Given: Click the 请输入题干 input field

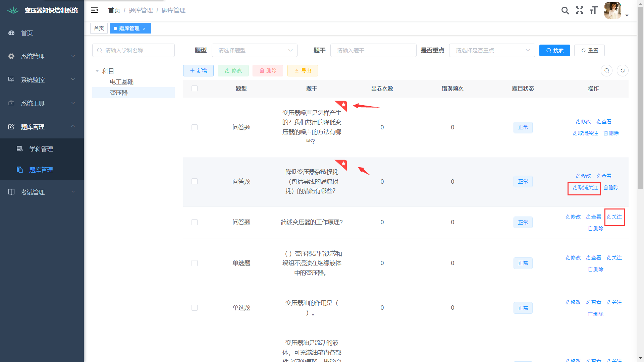Looking at the screenshot, I should coord(373,50).
